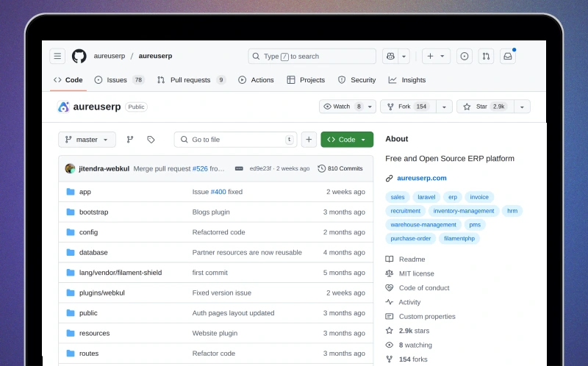Click the jitendra-webkul avatar
Image resolution: width=588 pixels, height=366 pixels.
click(70, 168)
